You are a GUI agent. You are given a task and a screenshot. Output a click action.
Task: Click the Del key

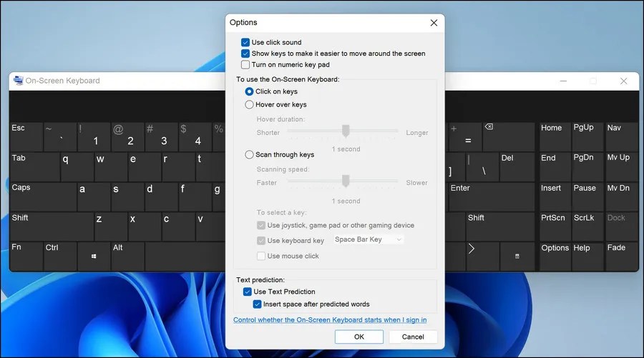coord(517,166)
